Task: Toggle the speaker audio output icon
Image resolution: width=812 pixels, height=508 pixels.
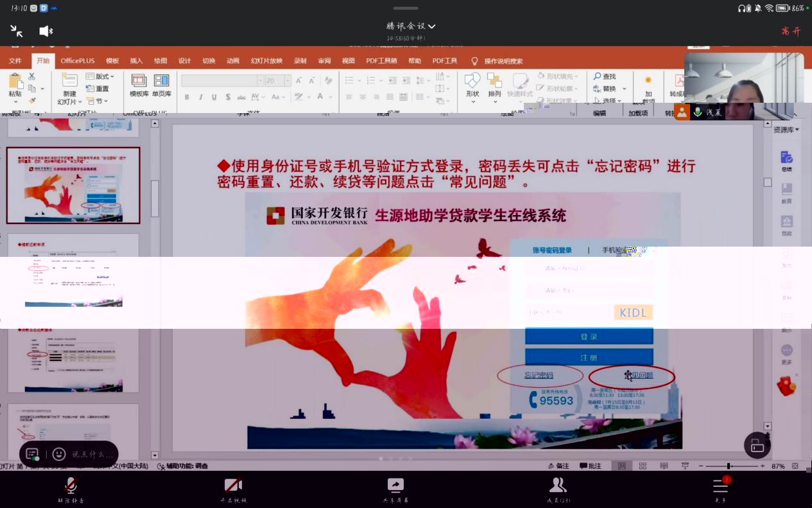Action: tap(46, 31)
